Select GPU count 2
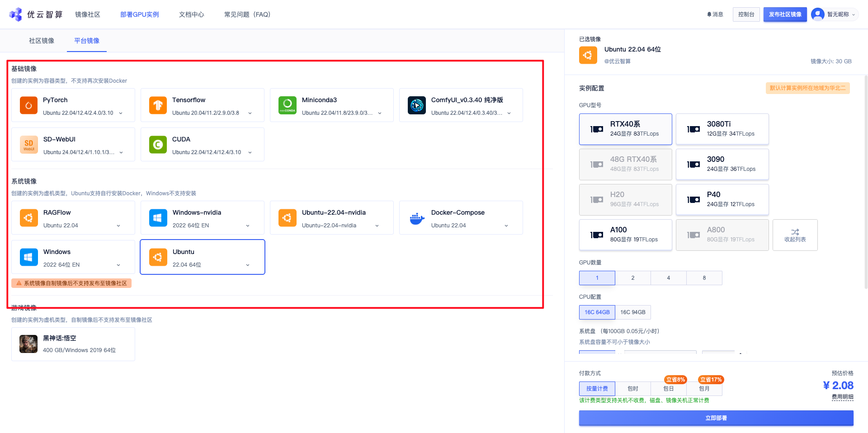Image resolution: width=868 pixels, height=433 pixels. click(x=633, y=278)
